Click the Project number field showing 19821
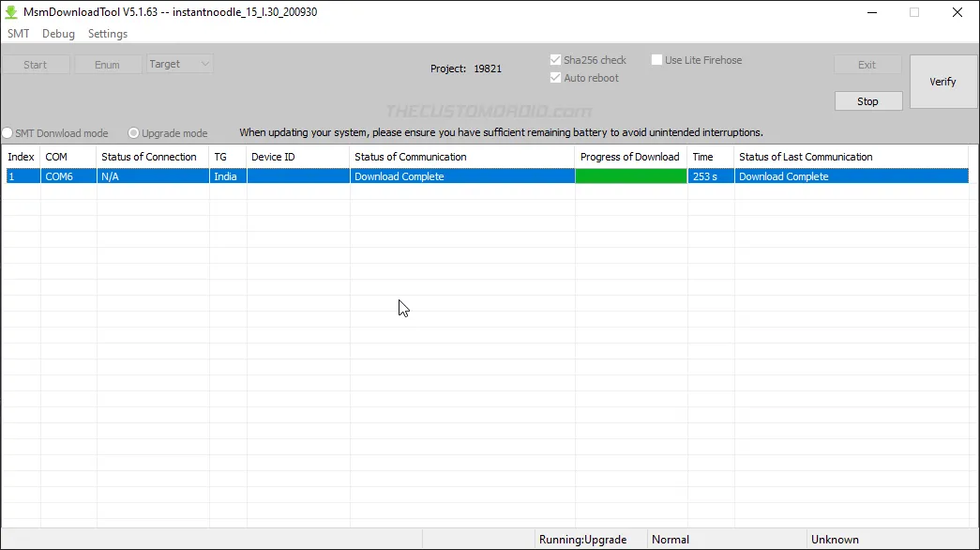This screenshot has width=980, height=550. pos(487,68)
